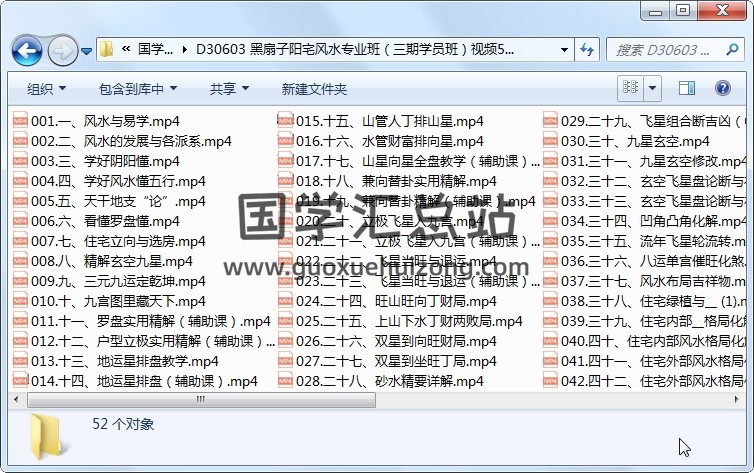Select file 034.三十四、凹角凸角化解

[644, 221]
